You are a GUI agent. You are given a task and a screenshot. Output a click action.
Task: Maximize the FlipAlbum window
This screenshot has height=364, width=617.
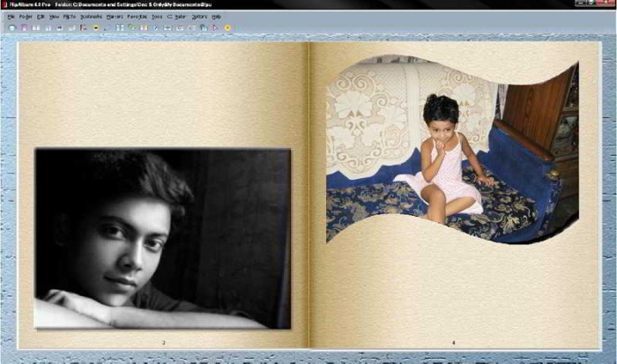593,4
